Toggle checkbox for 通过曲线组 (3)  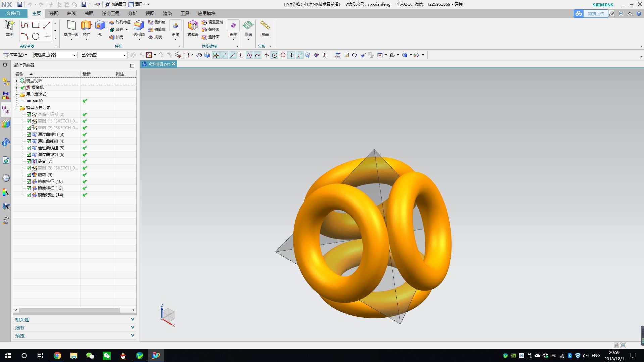[x=29, y=135]
